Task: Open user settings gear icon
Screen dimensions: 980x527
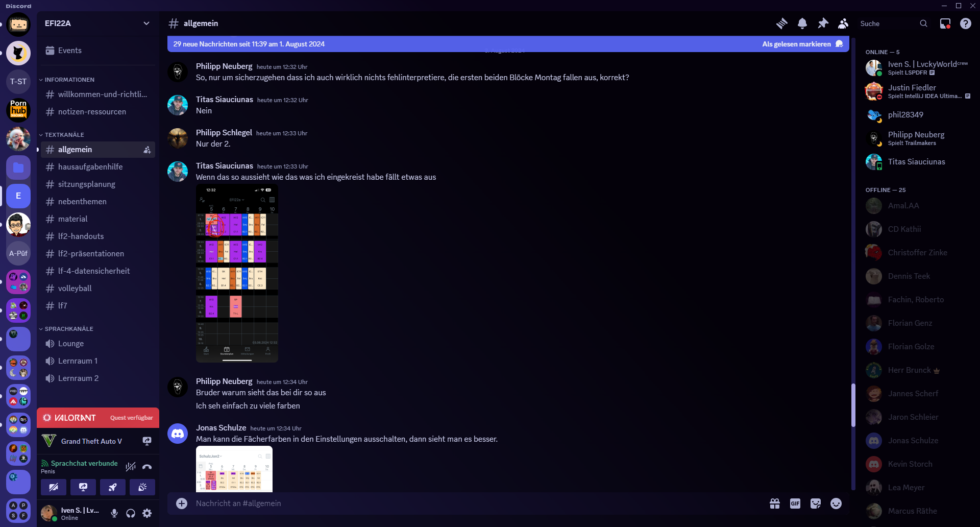Action: 147,513
